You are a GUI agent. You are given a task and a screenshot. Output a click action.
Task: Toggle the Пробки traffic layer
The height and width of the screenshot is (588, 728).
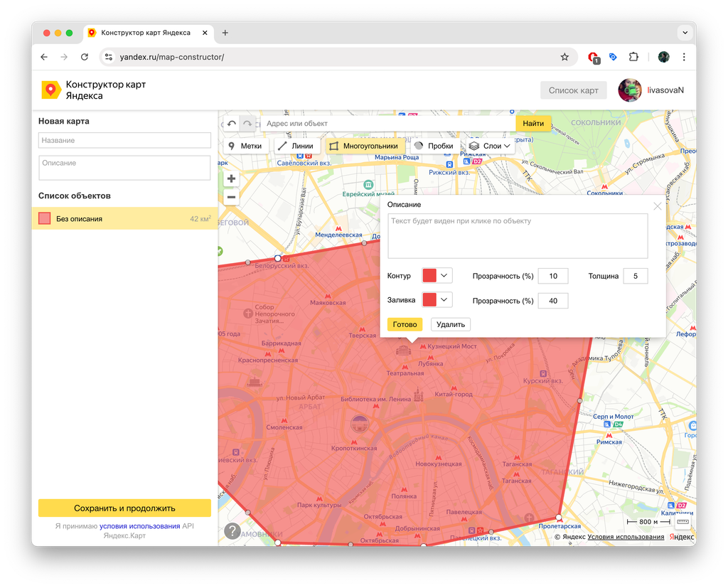(434, 146)
